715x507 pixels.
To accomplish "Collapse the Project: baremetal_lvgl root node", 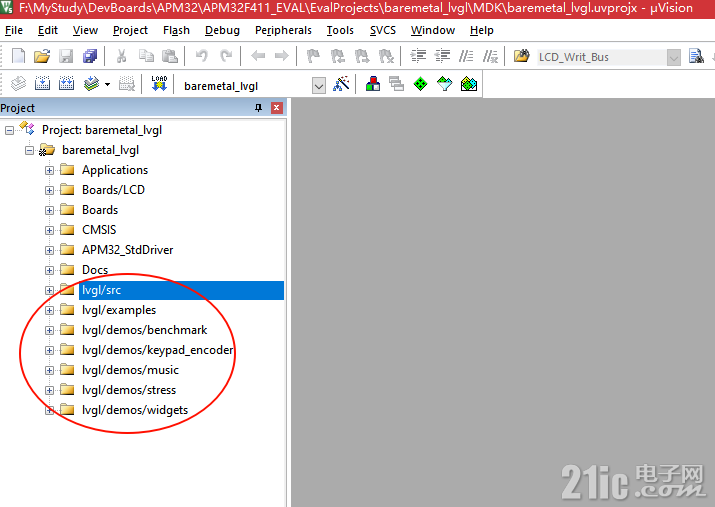I will pos(9,130).
